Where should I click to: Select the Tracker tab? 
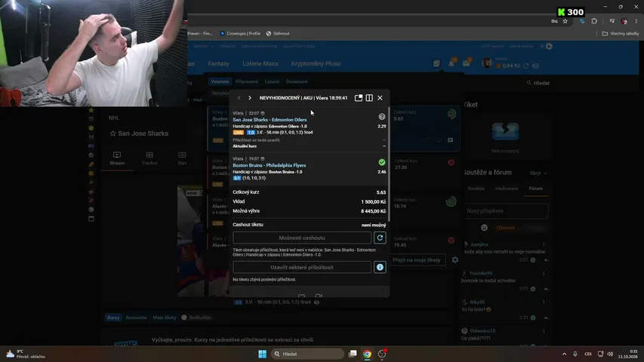point(149,159)
